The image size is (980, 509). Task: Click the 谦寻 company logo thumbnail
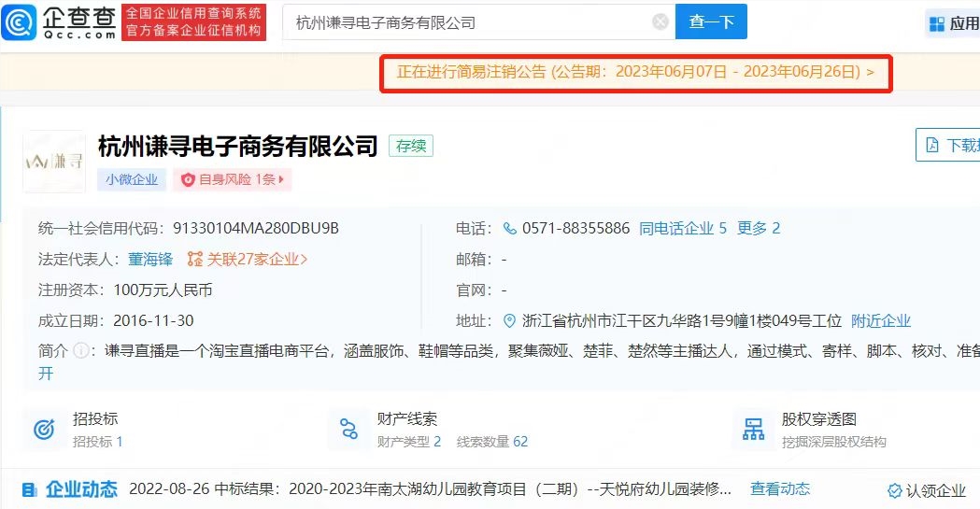(x=54, y=162)
